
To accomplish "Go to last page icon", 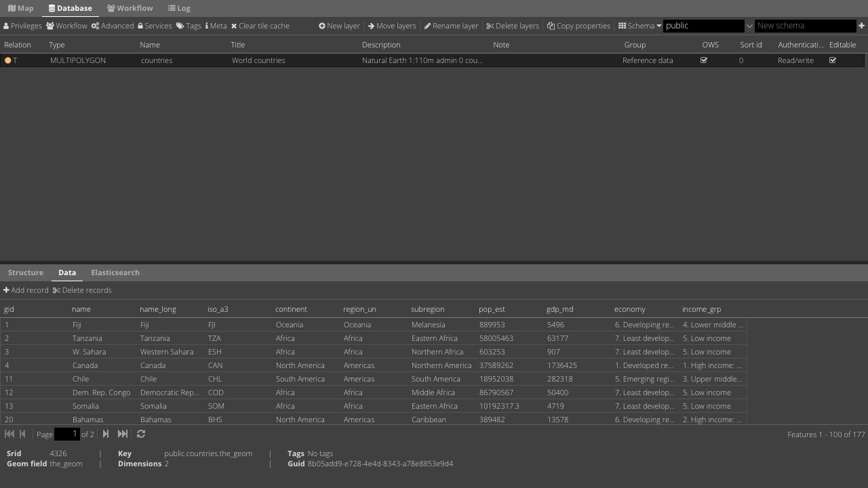I will click(123, 434).
